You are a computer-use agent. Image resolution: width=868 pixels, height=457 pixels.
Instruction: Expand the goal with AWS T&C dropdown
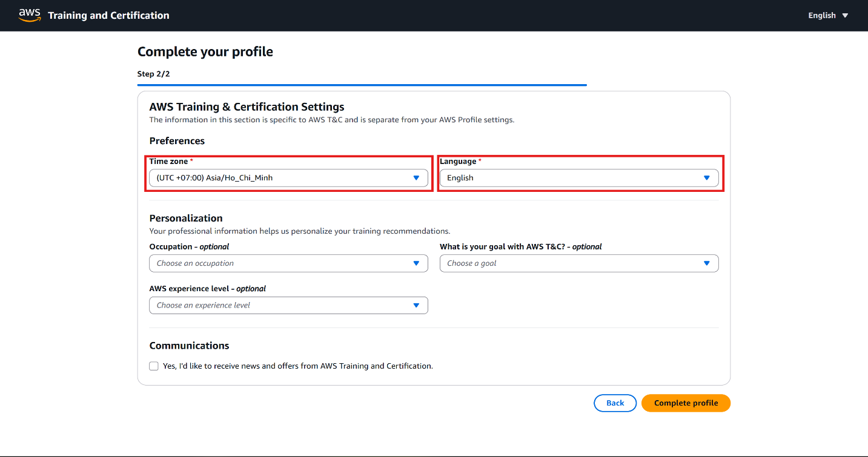(579, 263)
